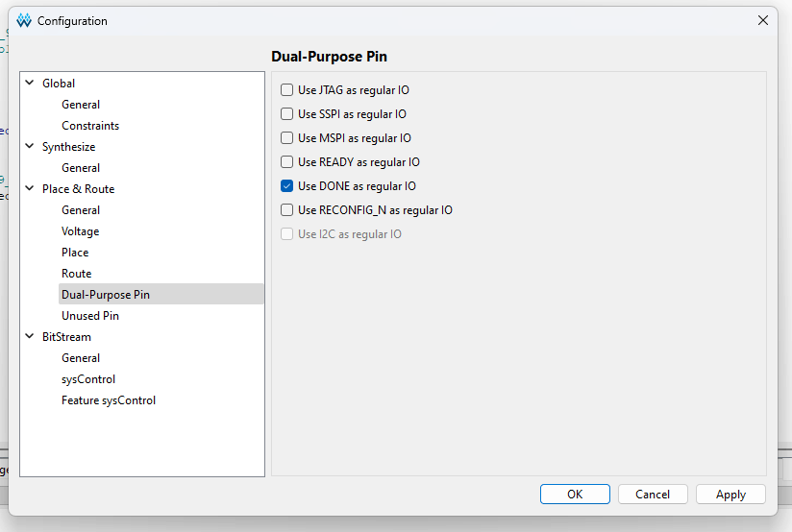Click the Synthesize category label

click(x=68, y=147)
